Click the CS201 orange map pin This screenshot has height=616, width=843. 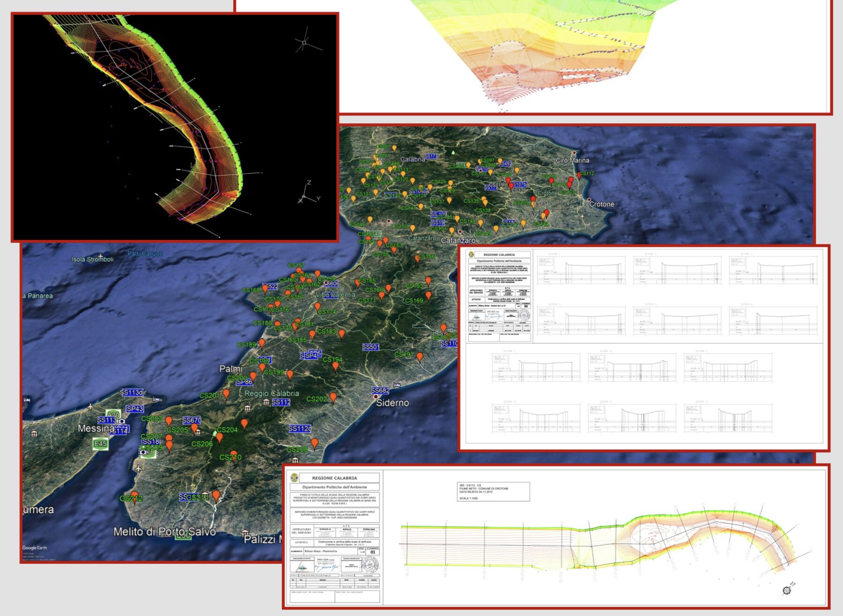(x=226, y=394)
